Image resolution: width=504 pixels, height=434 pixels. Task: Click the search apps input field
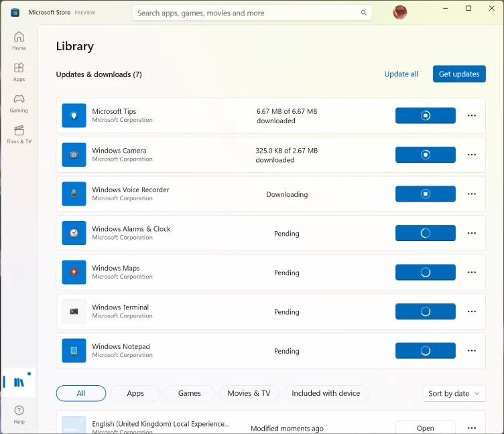click(x=252, y=13)
